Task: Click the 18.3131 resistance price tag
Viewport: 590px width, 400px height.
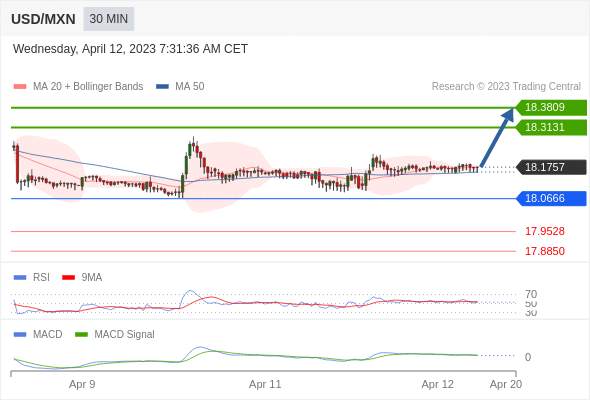Action: click(551, 128)
